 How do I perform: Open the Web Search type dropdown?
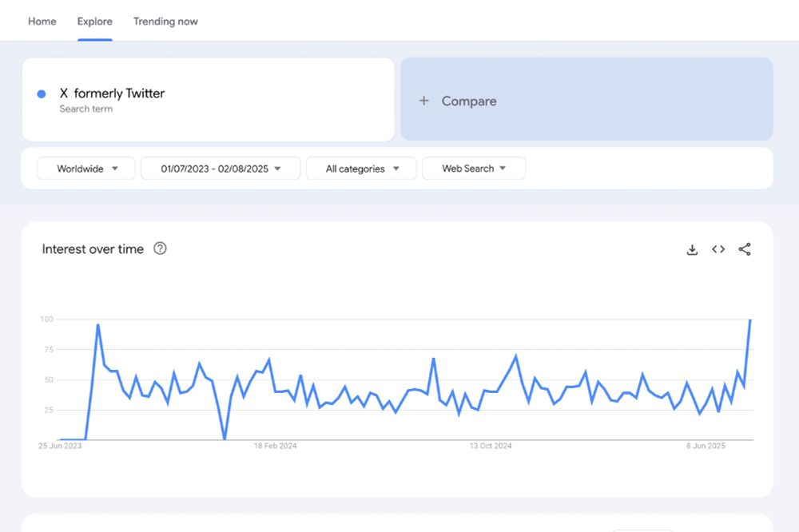point(474,169)
